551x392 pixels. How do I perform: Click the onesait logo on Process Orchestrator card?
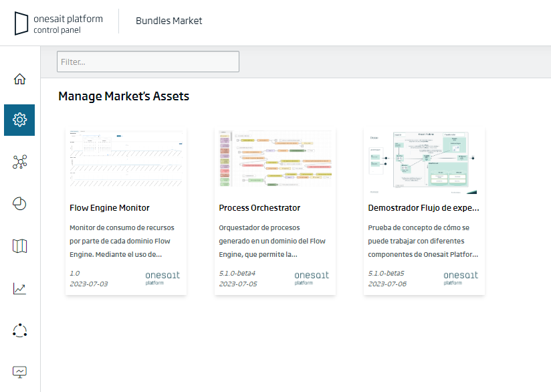[312, 278]
